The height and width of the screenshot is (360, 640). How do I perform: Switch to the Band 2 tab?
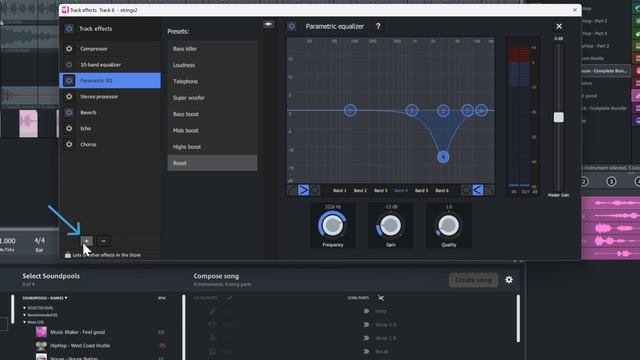tap(360, 191)
